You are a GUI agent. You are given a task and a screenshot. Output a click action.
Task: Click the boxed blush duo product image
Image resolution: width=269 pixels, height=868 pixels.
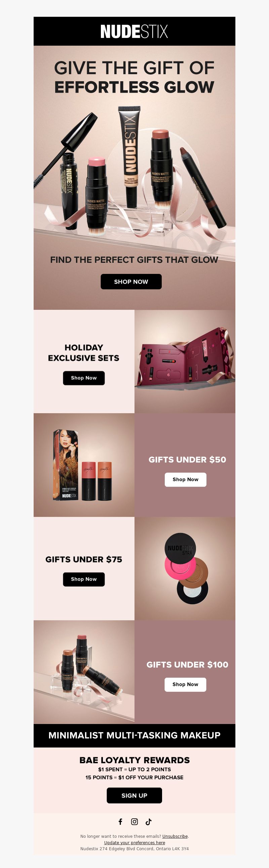coord(84,465)
